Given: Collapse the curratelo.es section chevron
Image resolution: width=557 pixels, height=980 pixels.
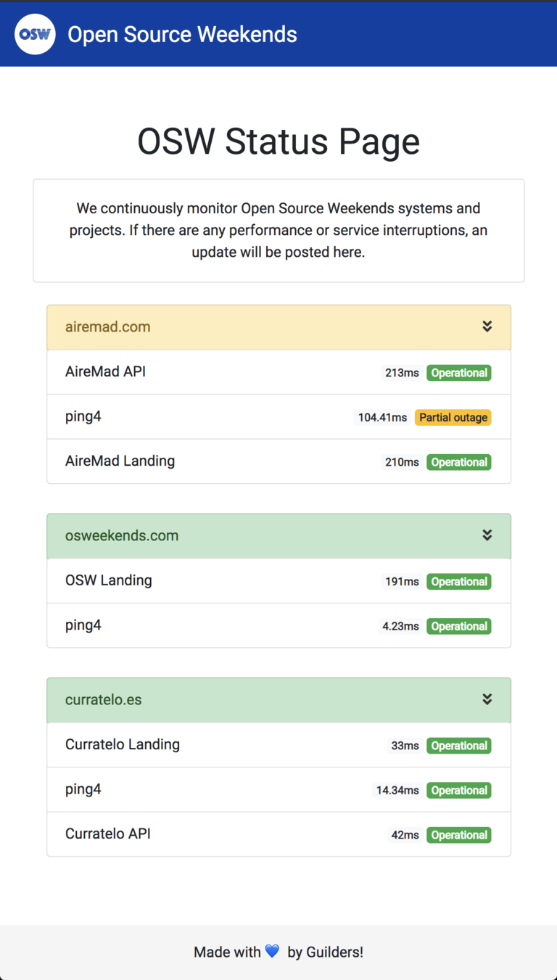Looking at the screenshot, I should point(487,699).
